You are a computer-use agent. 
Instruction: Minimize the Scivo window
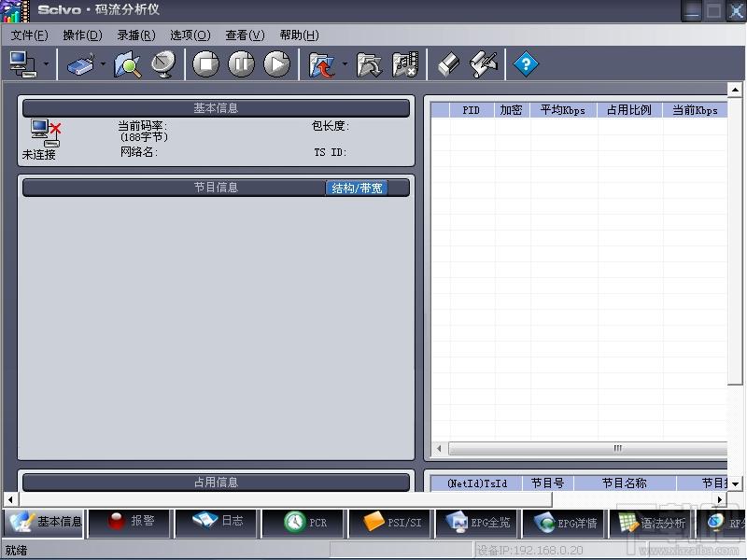691,10
